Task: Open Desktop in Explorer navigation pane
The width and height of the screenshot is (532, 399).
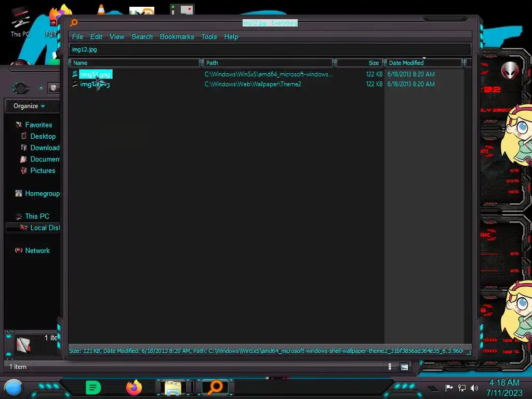Action: pos(43,137)
